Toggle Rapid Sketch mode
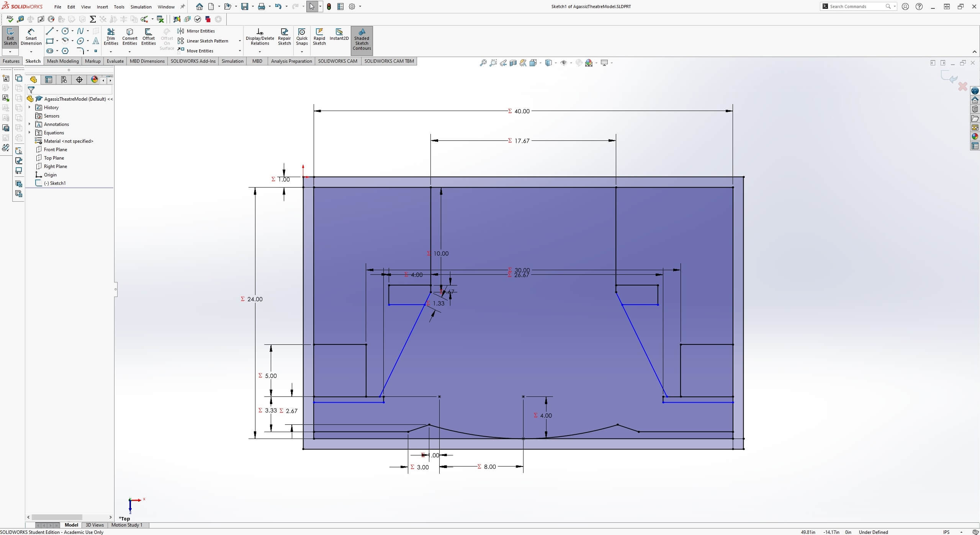The width and height of the screenshot is (980, 535). tap(319, 37)
